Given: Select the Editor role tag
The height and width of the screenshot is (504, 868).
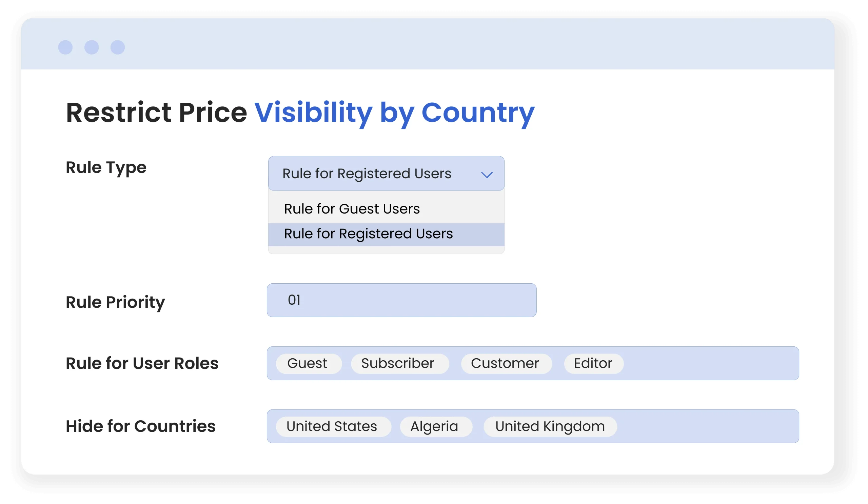Looking at the screenshot, I should [593, 364].
